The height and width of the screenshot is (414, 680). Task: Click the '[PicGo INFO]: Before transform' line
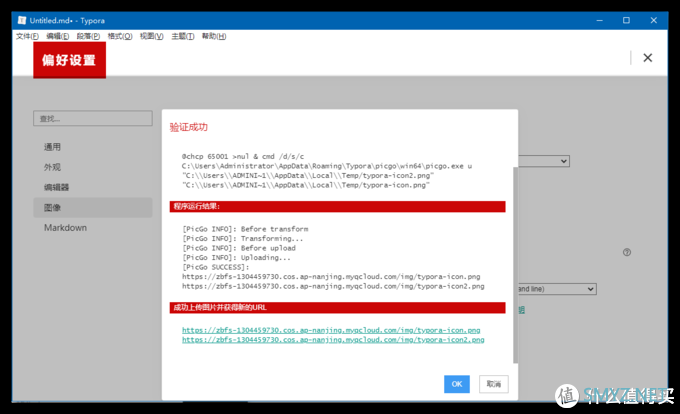tap(245, 229)
